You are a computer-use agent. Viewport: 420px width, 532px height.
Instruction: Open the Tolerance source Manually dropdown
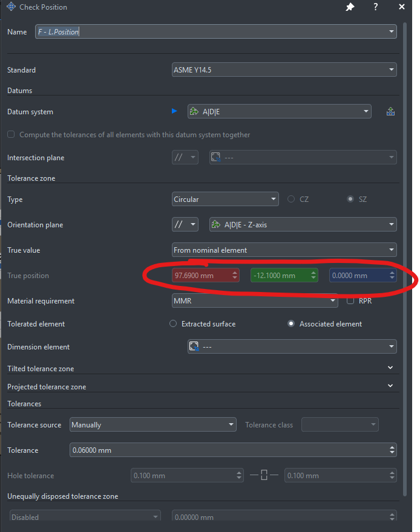153,425
